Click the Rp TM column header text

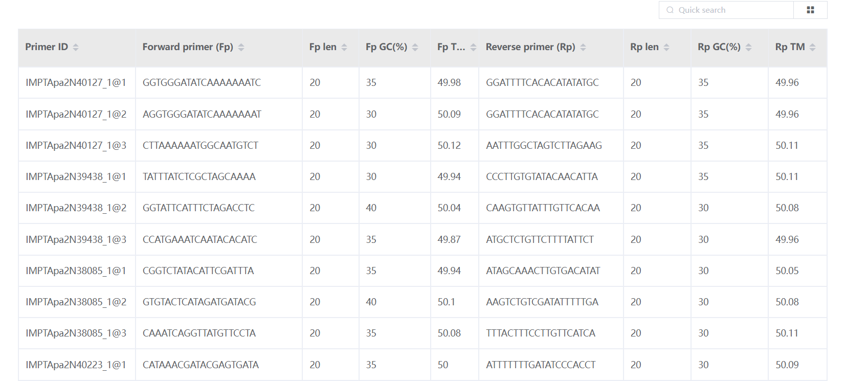point(790,47)
